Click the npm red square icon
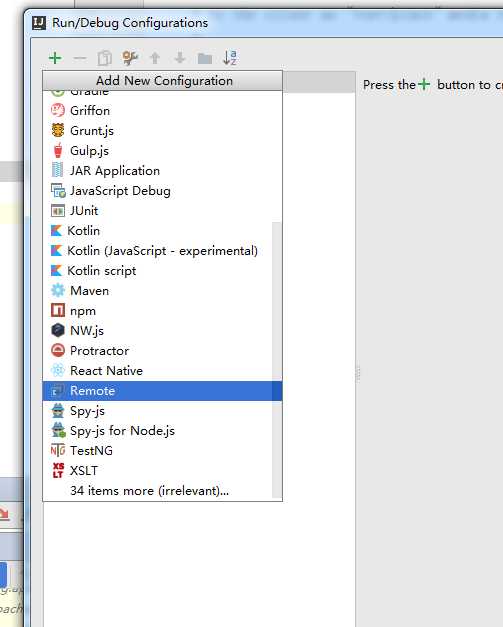 coord(58,310)
